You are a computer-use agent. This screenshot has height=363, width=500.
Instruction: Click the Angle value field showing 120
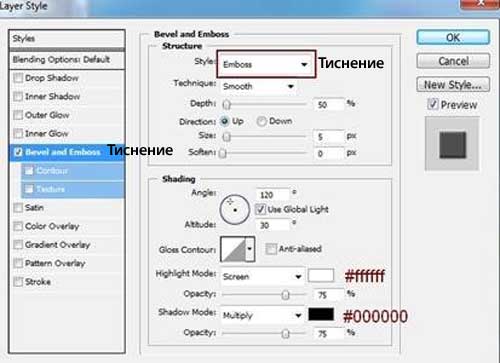273,195
